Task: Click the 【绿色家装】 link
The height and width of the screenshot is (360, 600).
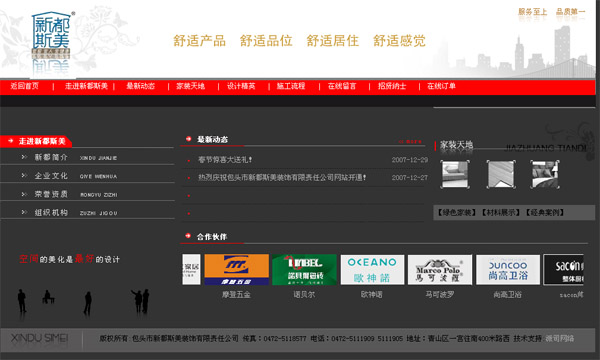Action: pos(457,212)
